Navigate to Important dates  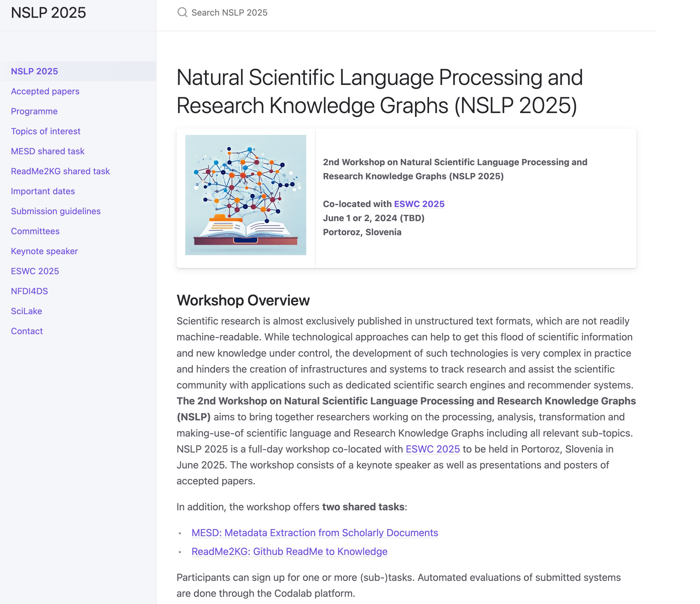pyautogui.click(x=43, y=191)
